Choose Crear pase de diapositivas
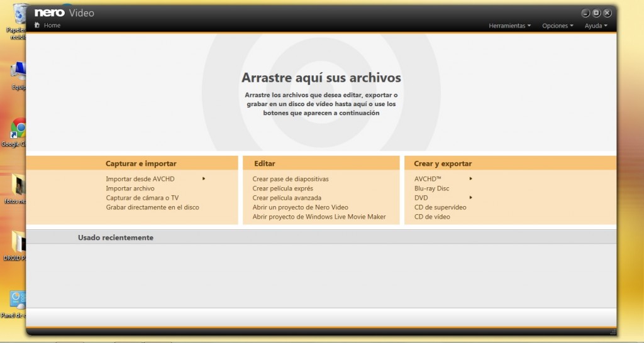This screenshot has height=343, width=644. pos(291,179)
